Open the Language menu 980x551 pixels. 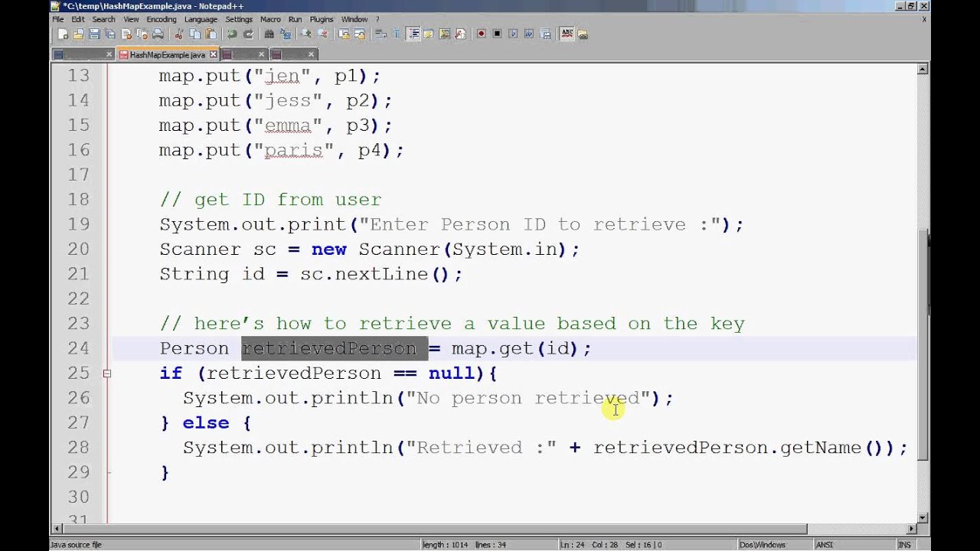point(201,19)
